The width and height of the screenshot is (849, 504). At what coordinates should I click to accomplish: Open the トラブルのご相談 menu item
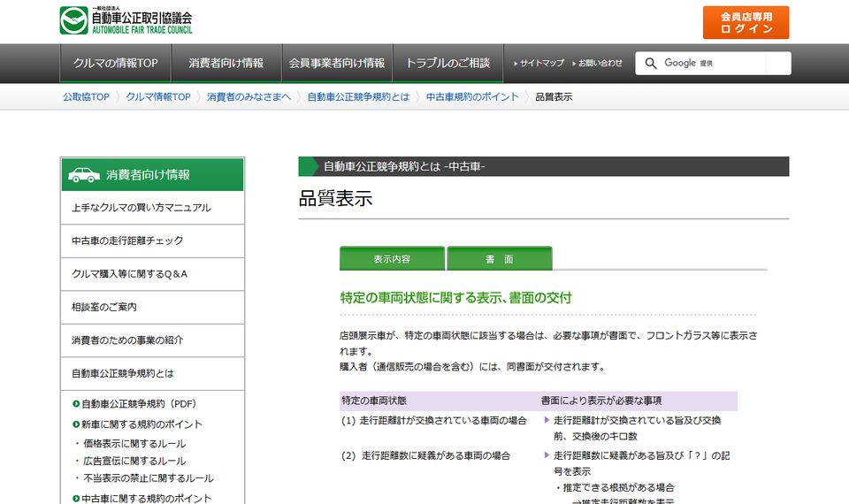pyautogui.click(x=447, y=64)
